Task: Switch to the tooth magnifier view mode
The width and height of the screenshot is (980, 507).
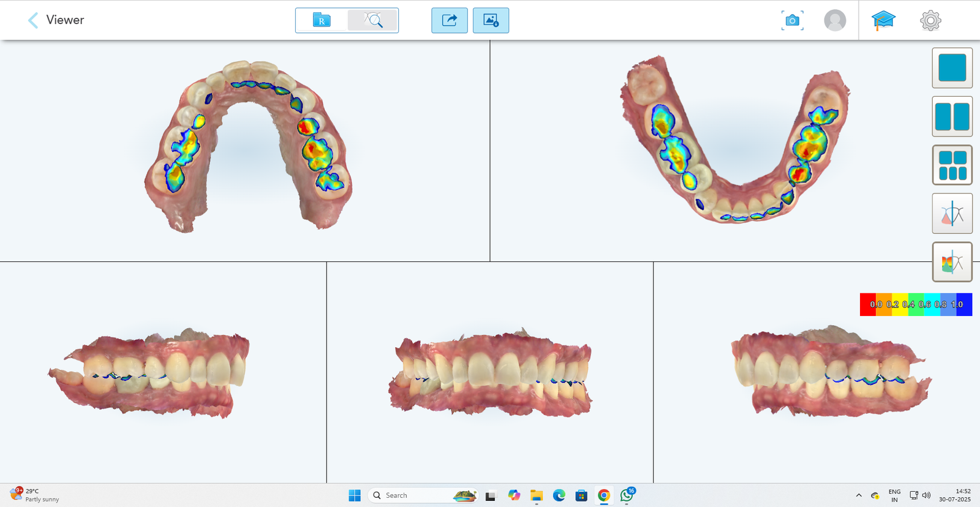Action: click(x=372, y=20)
